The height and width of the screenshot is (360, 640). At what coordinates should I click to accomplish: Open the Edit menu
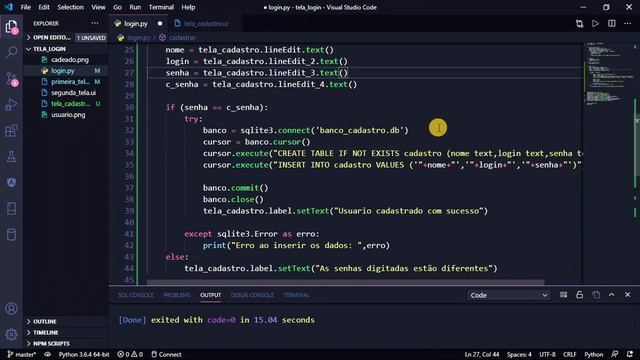coord(44,7)
